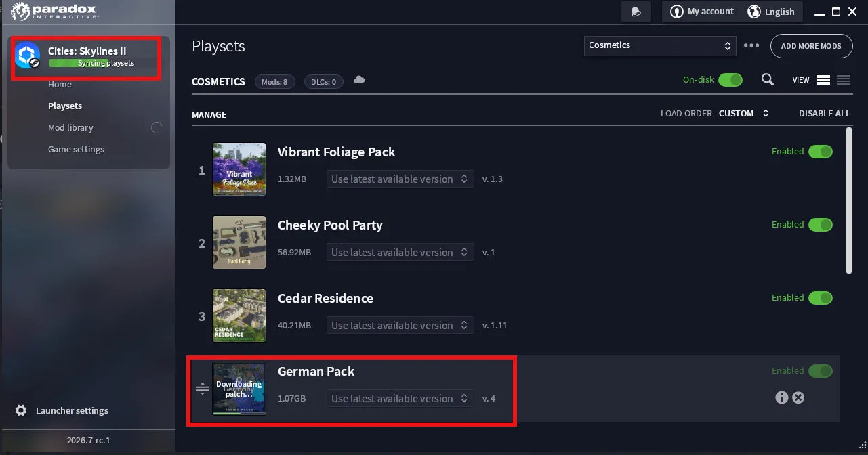Click the cloud sync icon beside DLCs
The width and height of the screenshot is (868, 455).
coord(359,80)
